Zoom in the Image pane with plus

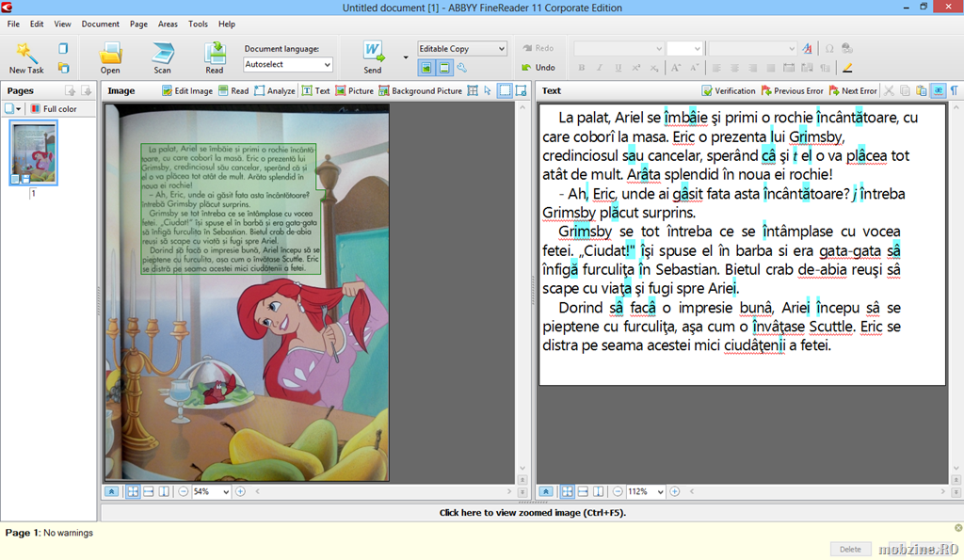click(x=240, y=492)
